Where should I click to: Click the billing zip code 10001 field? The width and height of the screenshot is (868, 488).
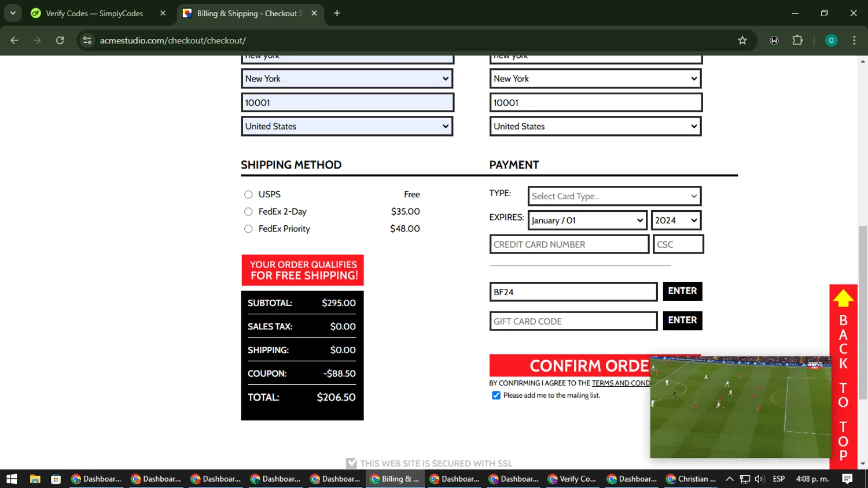348,102
